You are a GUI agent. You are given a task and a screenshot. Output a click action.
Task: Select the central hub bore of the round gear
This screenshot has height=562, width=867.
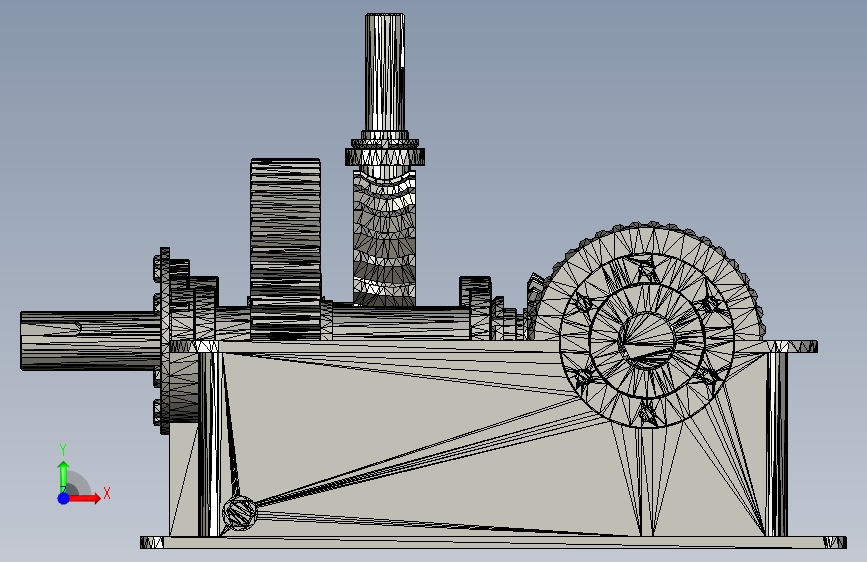coord(647,340)
